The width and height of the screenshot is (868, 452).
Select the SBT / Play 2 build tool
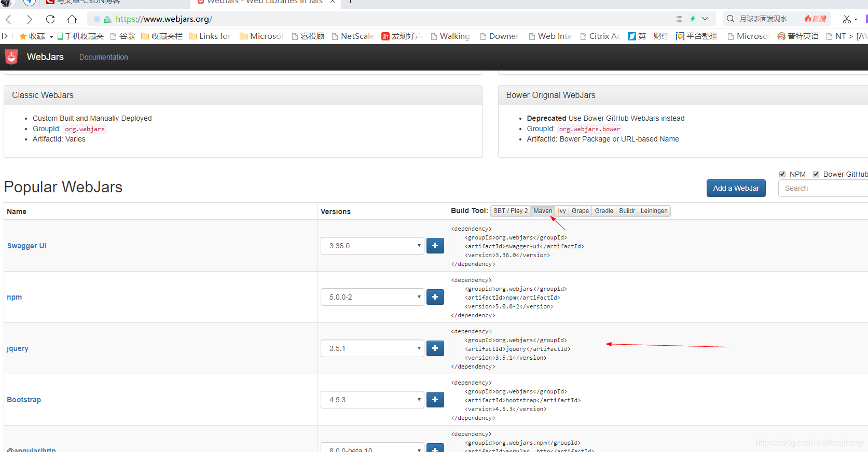(511, 211)
